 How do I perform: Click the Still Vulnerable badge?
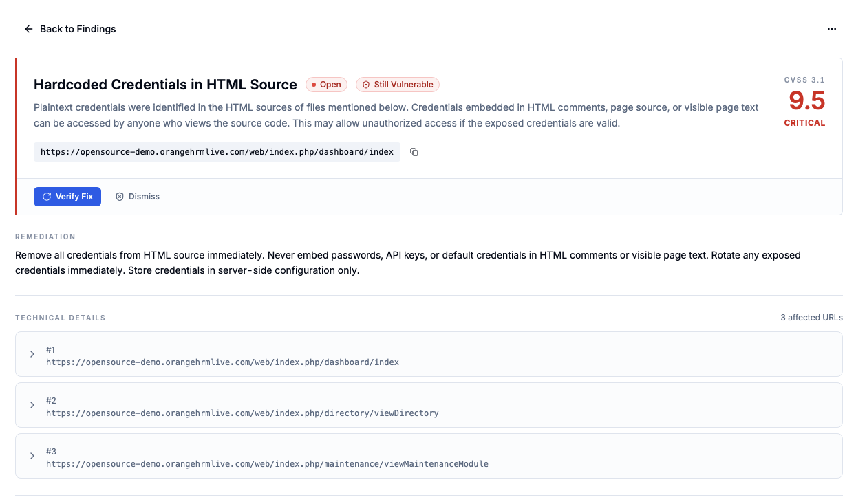[398, 85]
